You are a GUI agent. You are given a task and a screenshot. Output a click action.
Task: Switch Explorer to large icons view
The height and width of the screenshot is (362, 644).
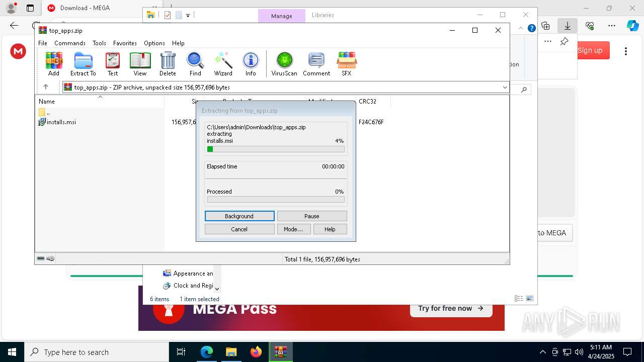point(530,299)
